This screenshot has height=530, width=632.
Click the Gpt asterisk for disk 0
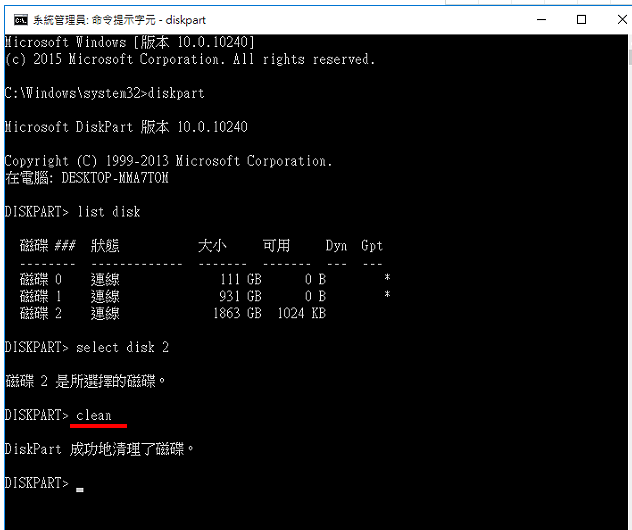click(387, 278)
